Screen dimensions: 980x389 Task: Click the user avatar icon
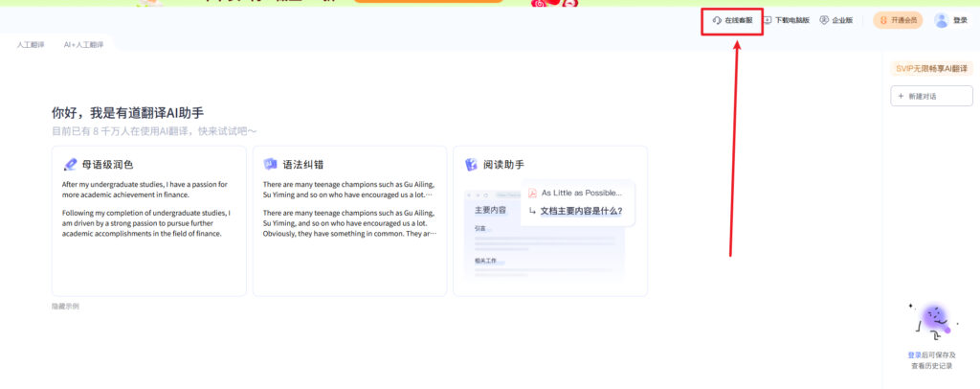pyautogui.click(x=941, y=20)
